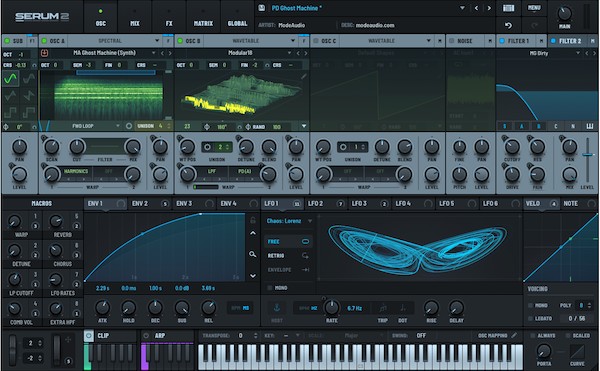Select the ENV 2 tab

[150, 203]
